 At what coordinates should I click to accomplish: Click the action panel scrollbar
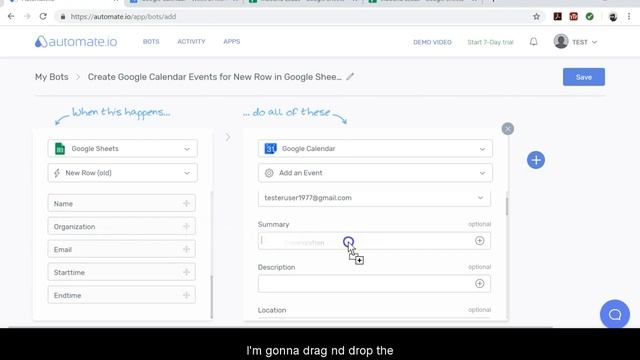coord(507,206)
